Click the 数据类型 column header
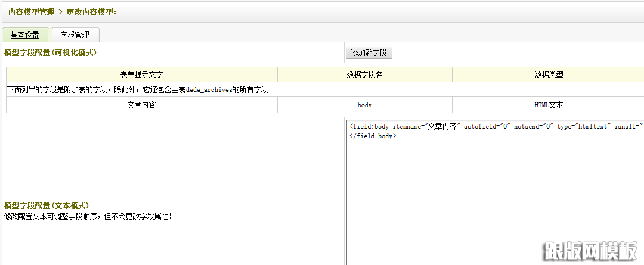This screenshot has width=644, height=265. click(549, 74)
